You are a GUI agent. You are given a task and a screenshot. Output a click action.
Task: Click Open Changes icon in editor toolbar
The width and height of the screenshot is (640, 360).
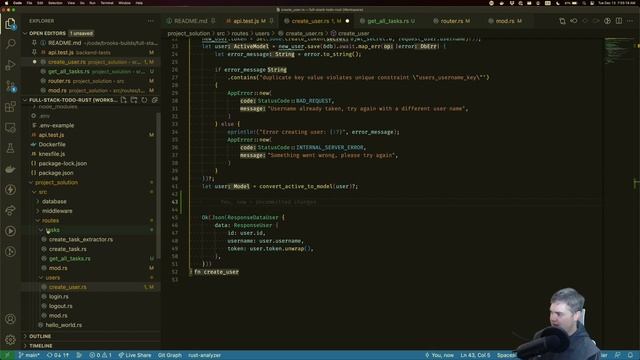click(x=562, y=21)
